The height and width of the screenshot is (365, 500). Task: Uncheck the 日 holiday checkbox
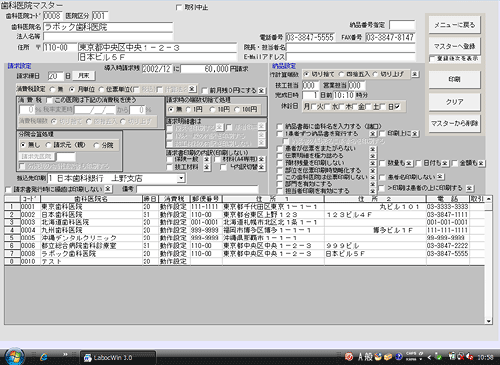click(397, 107)
